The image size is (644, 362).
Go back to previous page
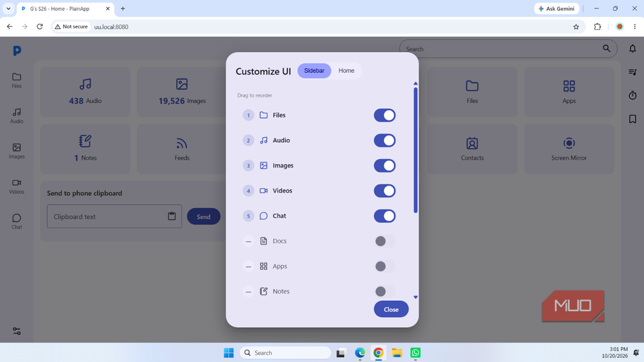(10, 26)
